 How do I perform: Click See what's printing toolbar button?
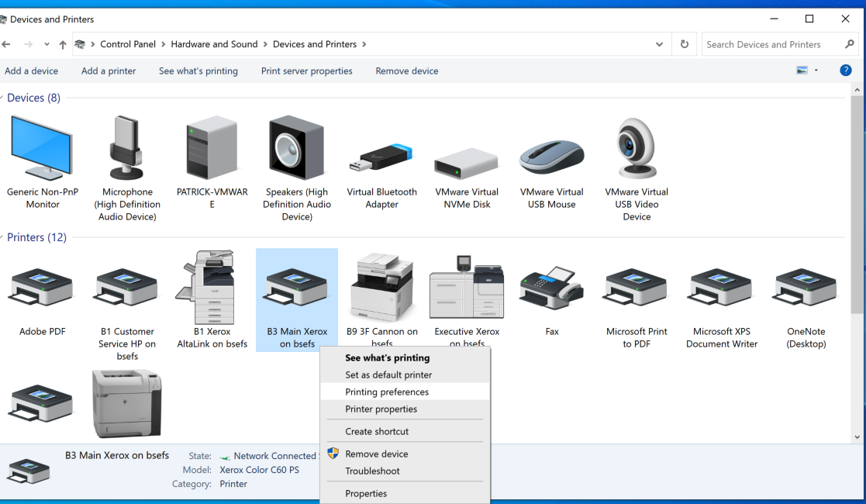click(x=198, y=71)
